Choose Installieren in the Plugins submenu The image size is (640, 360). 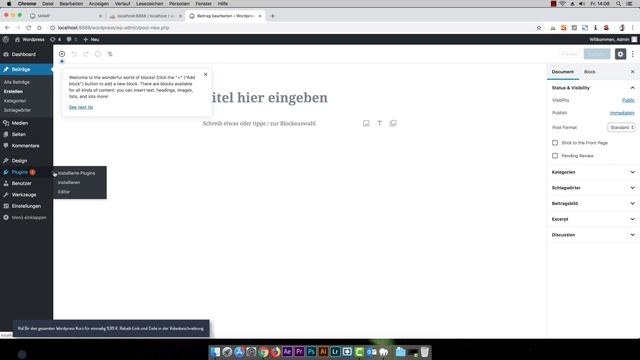(69, 182)
